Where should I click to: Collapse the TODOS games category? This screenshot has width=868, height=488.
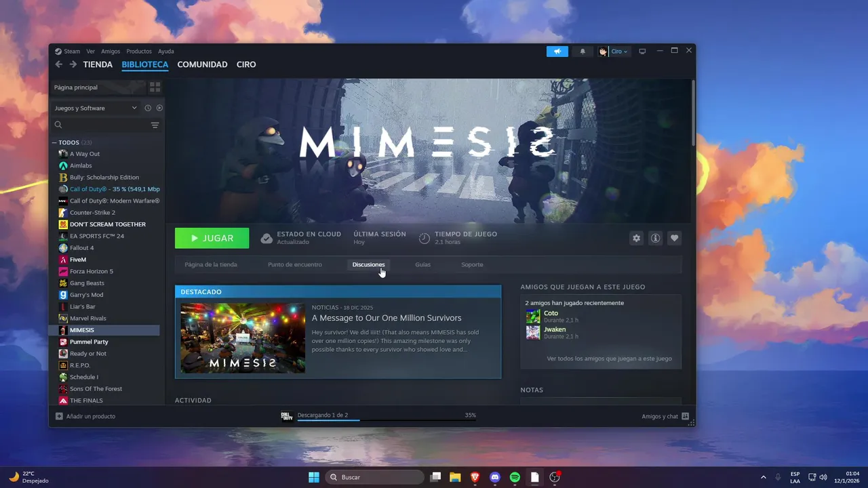(x=54, y=142)
